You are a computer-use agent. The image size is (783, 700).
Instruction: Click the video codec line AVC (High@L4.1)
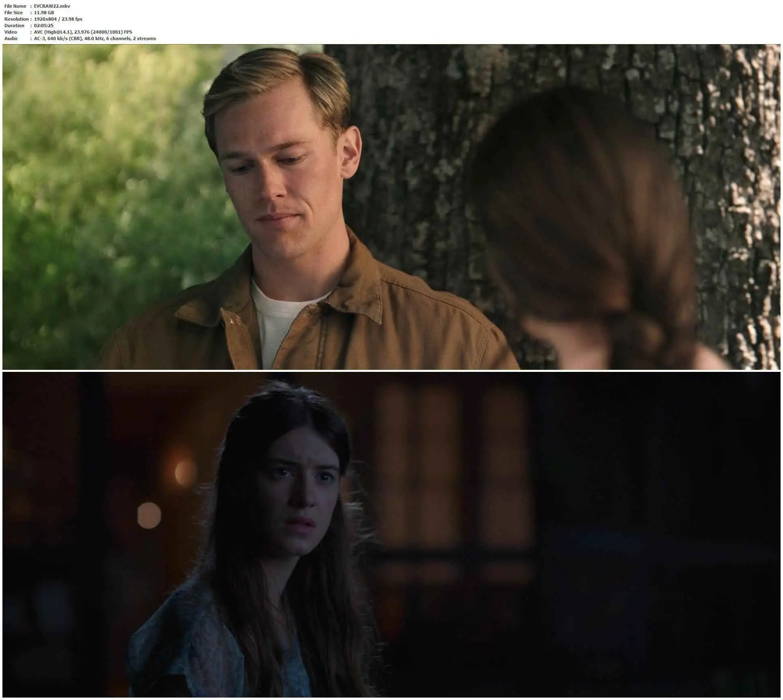(83, 32)
